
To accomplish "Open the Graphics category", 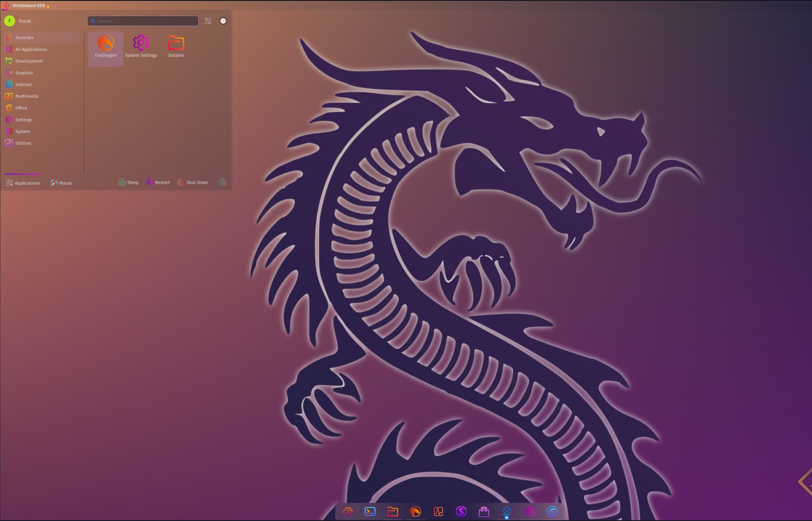I will pos(42,73).
